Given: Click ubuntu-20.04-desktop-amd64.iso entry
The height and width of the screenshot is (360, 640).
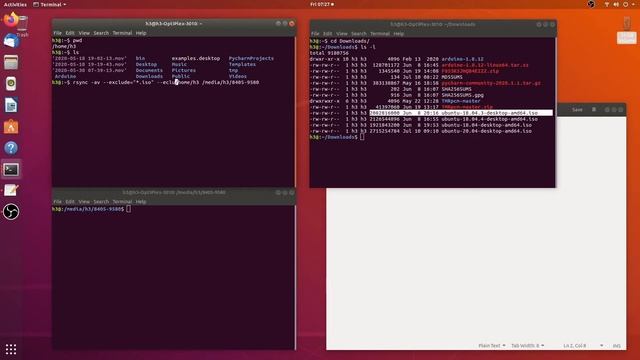Looking at the screenshot, I should click(487, 131).
